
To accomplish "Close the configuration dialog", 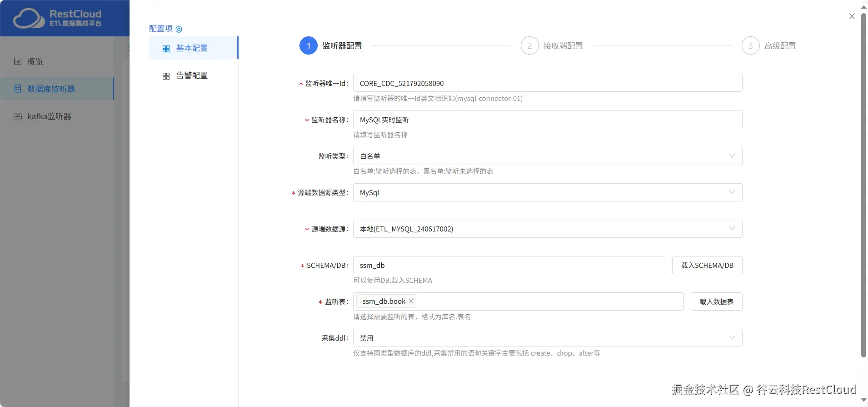I will click(x=852, y=16).
